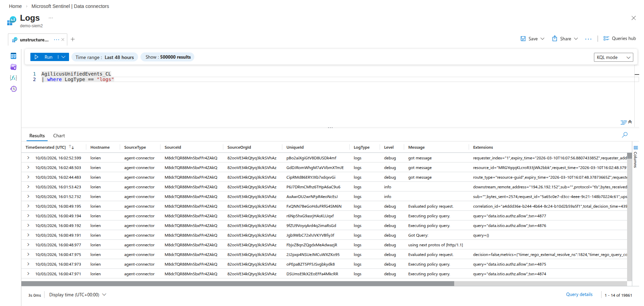Open the Run button dropdown arrow
644x306 pixels.
64,57
